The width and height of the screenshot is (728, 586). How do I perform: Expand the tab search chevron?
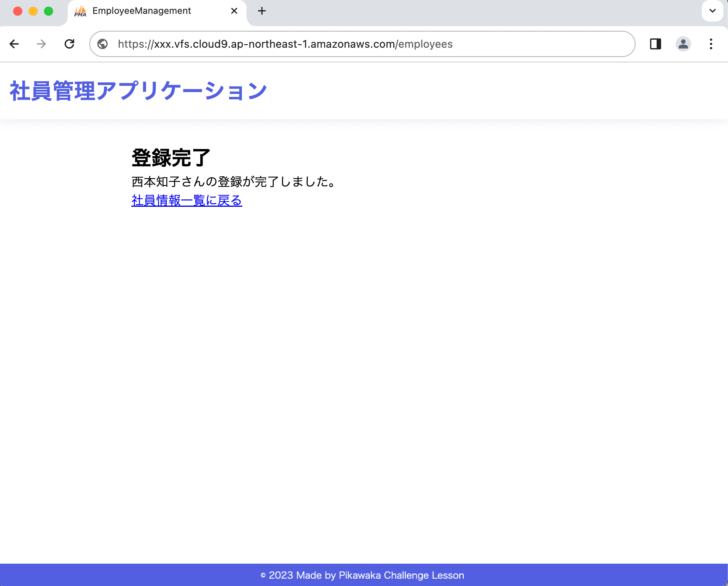712,11
